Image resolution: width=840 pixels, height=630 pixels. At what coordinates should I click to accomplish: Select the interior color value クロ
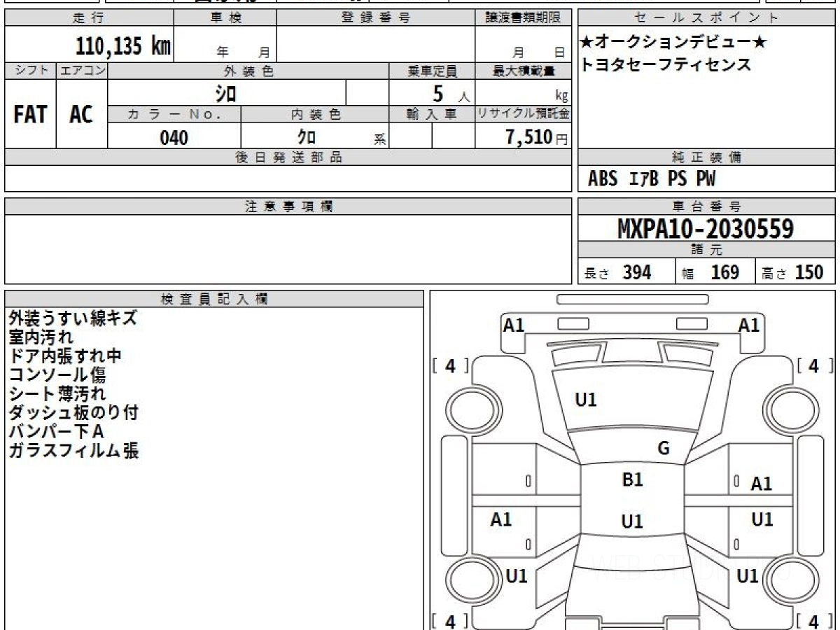tap(307, 136)
